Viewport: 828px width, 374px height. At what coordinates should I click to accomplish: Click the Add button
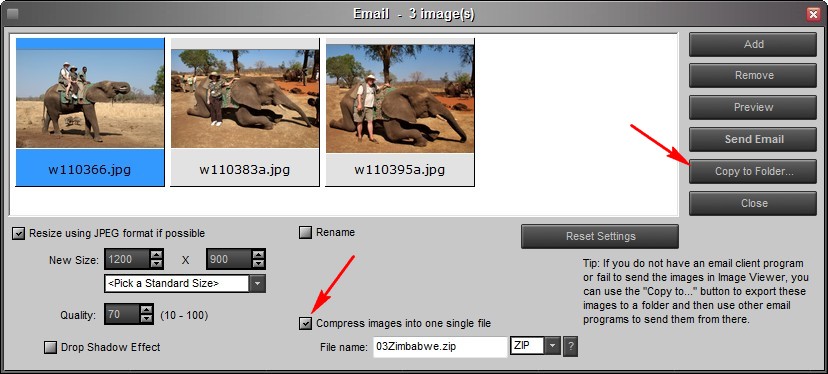click(x=753, y=44)
